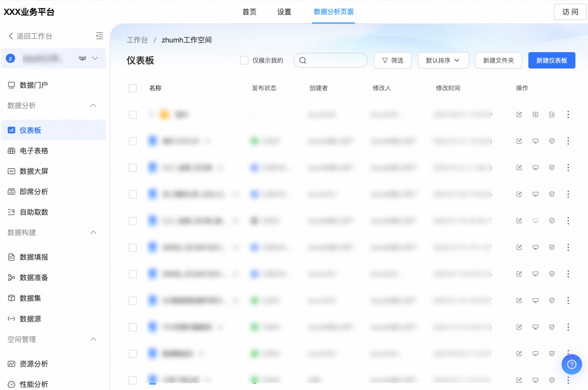
Task: Click edit icon in second table row
Action: click(x=519, y=141)
